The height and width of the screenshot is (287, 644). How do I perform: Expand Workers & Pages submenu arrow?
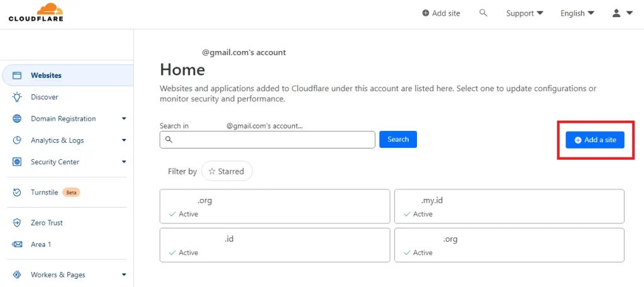click(124, 274)
